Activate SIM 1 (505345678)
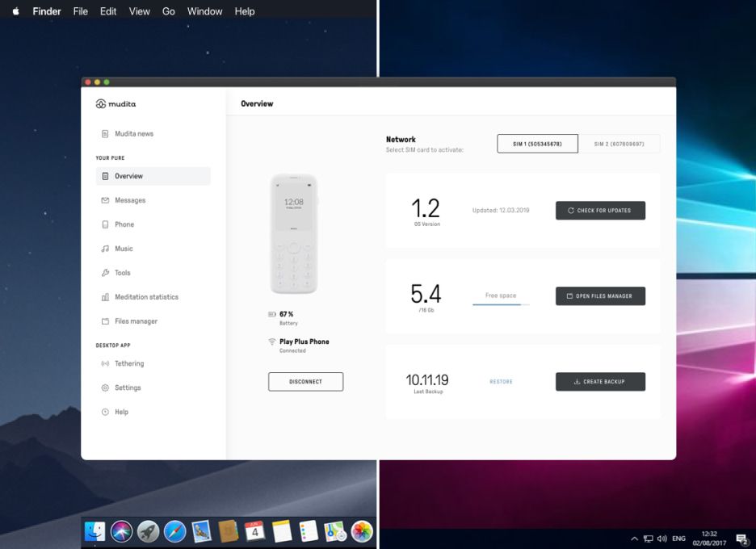Screen dimensions: 756x549 click(x=538, y=144)
